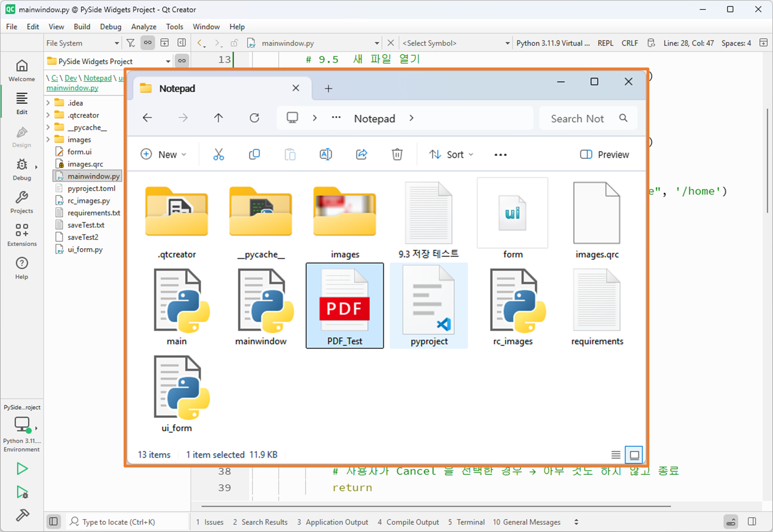The width and height of the screenshot is (773, 532).
Task: Click the REPL button in editor toolbar
Action: click(x=606, y=43)
